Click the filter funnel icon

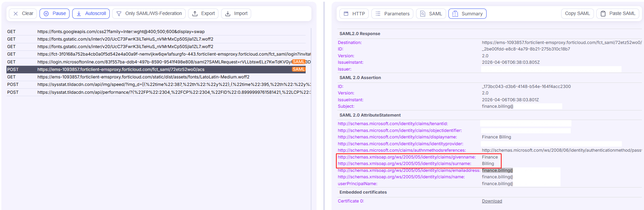119,14
